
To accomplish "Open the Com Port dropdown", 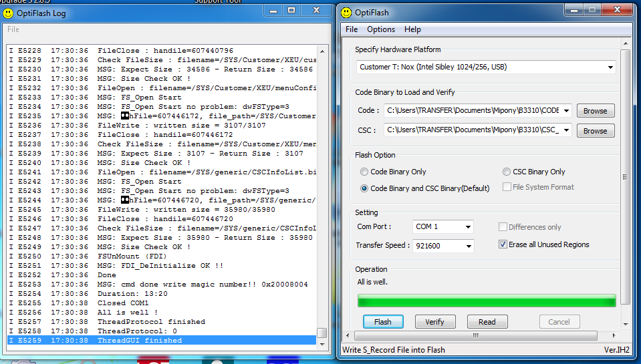I will 467,227.
